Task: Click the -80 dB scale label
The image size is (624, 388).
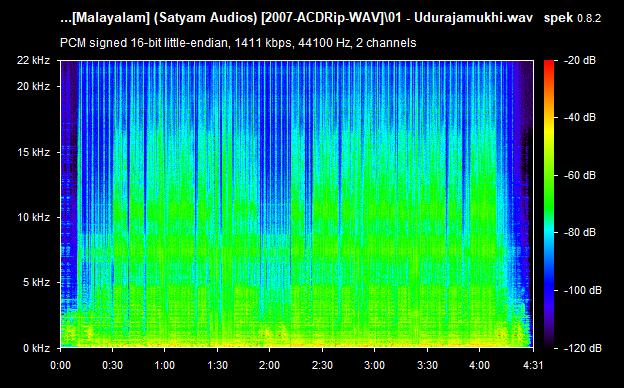Action: [580, 232]
